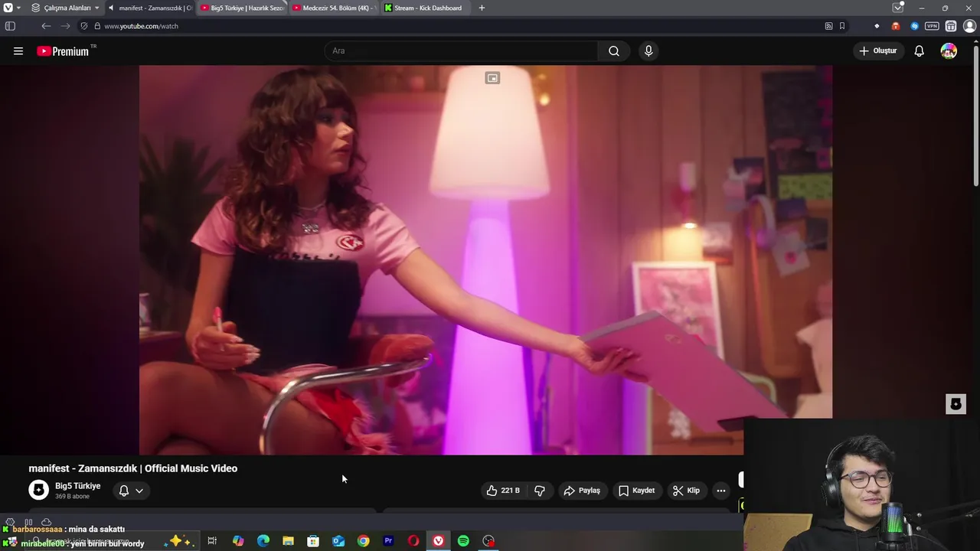980x551 pixels.
Task: Open Microsoft Edge from the taskbar
Action: tap(263, 541)
